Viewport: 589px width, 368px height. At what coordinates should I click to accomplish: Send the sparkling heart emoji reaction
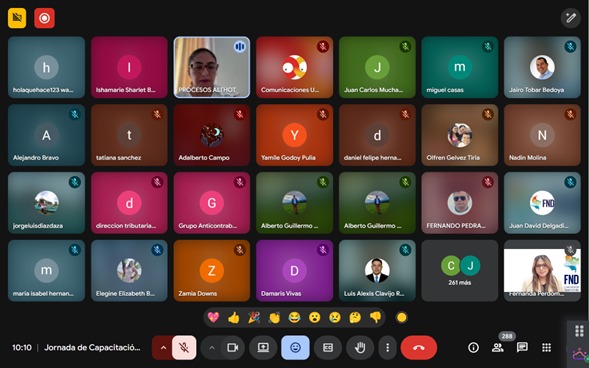coord(213,318)
